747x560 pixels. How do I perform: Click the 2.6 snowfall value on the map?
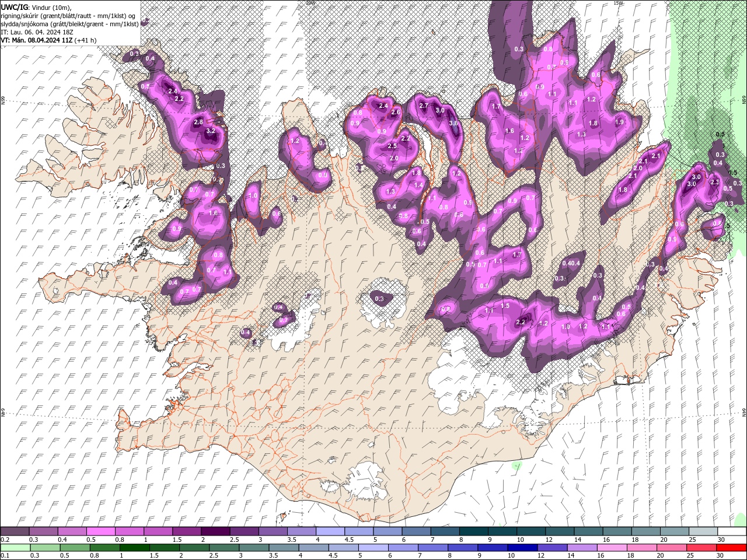tap(396, 112)
